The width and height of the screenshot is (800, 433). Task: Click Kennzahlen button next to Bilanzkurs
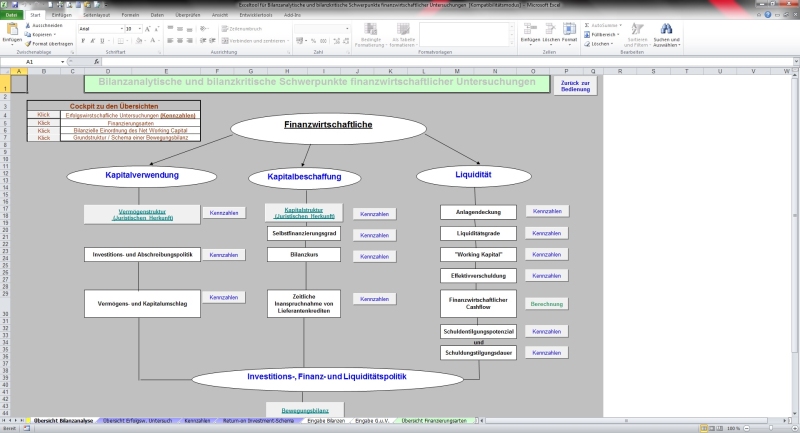[x=374, y=256]
